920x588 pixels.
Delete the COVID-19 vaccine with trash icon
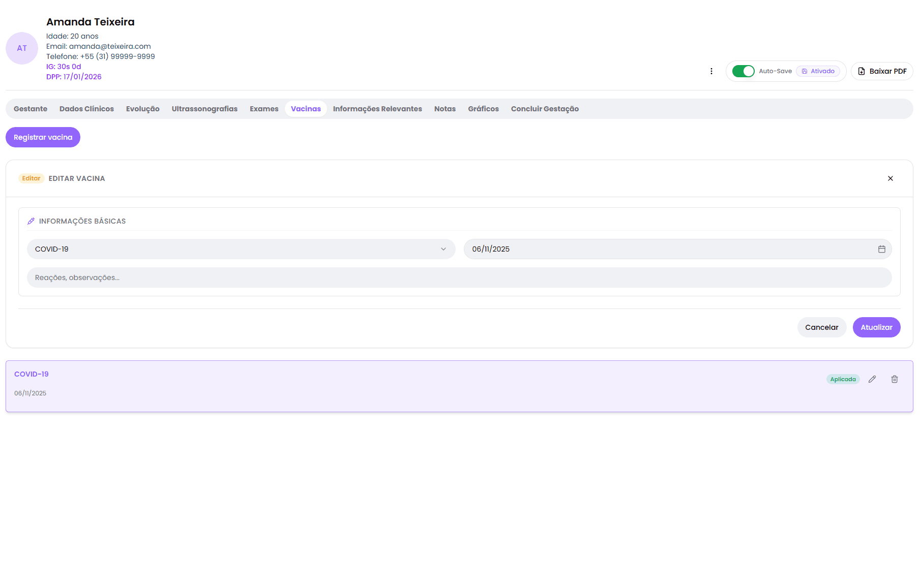point(894,379)
